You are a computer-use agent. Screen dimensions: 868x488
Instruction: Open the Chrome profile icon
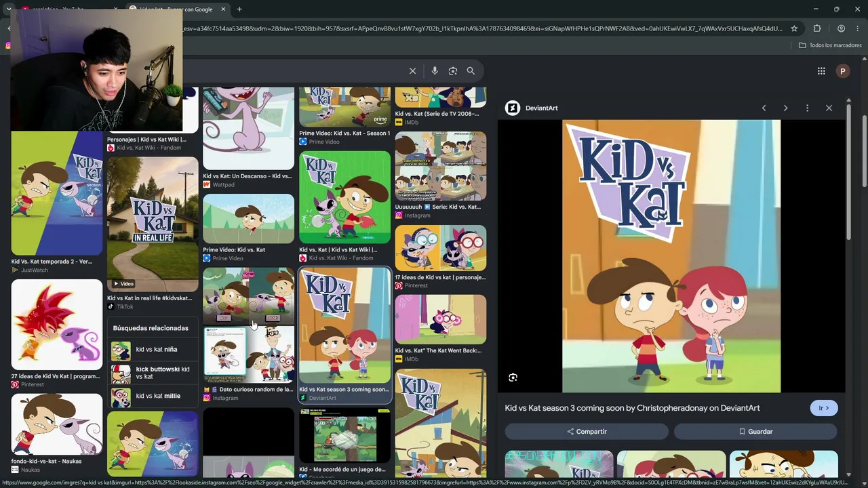click(841, 28)
